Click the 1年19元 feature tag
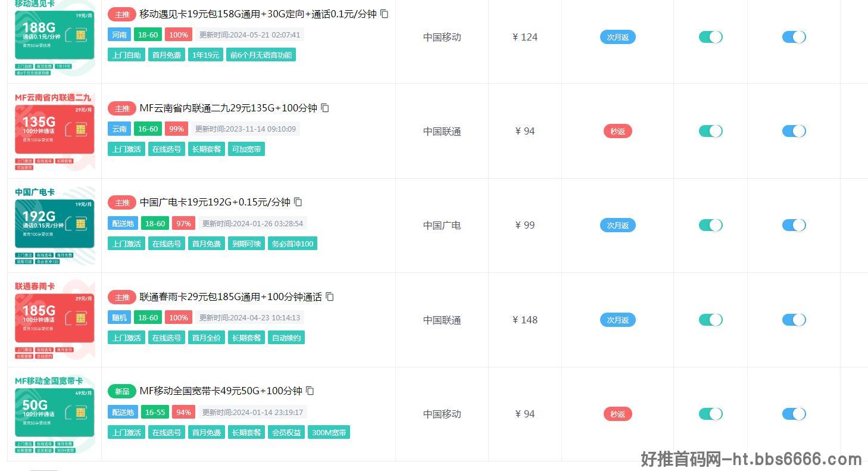 pyautogui.click(x=205, y=55)
